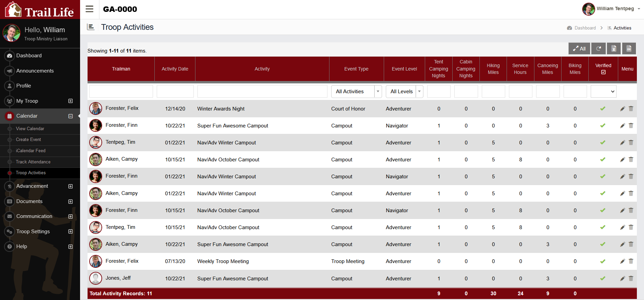
Task: Delete Aiken, Campy 10/15/21 October Campout row
Action: 631,160
